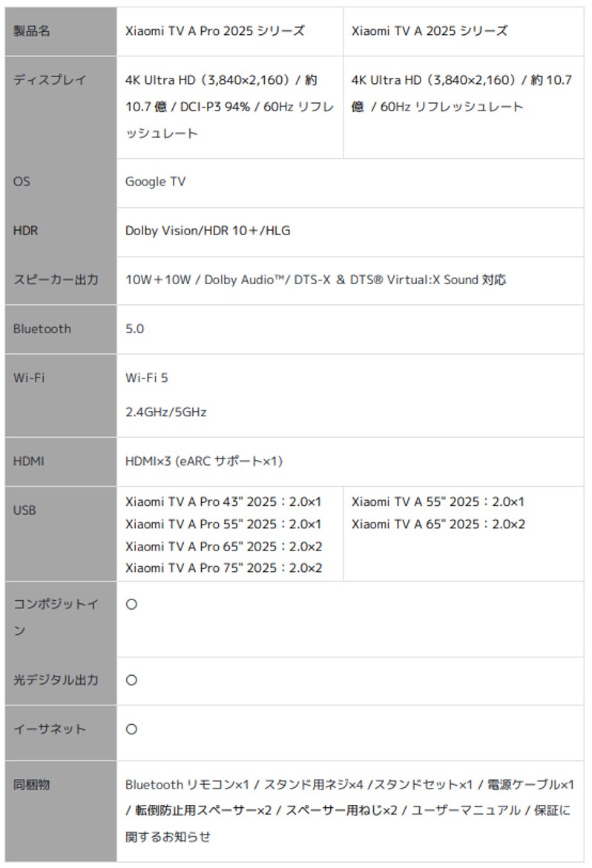This screenshot has height=868, width=592.
Task: Click the circle mark in the コンポジットイン row
Action: pos(131,605)
